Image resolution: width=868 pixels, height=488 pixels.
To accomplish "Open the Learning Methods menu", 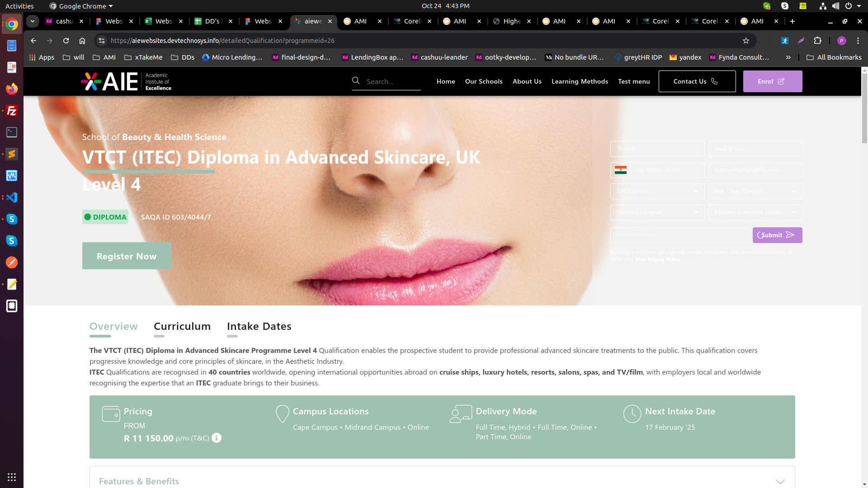I will (580, 81).
